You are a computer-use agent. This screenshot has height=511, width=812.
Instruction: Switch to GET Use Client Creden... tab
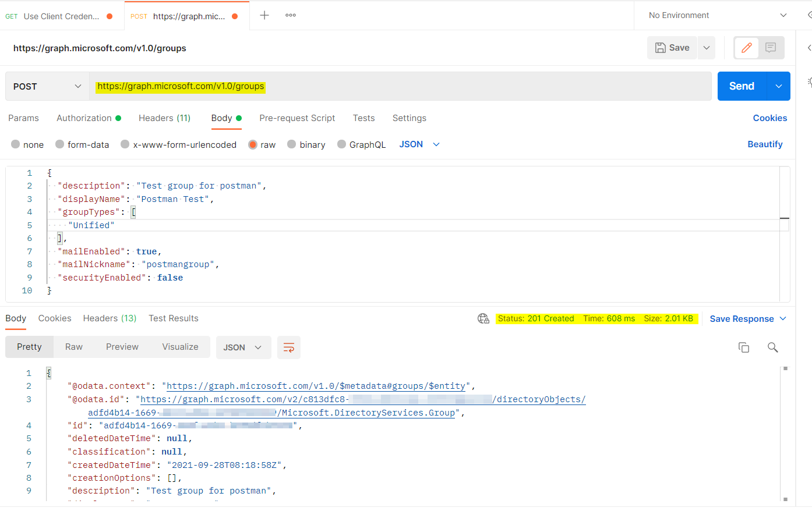[62, 16]
